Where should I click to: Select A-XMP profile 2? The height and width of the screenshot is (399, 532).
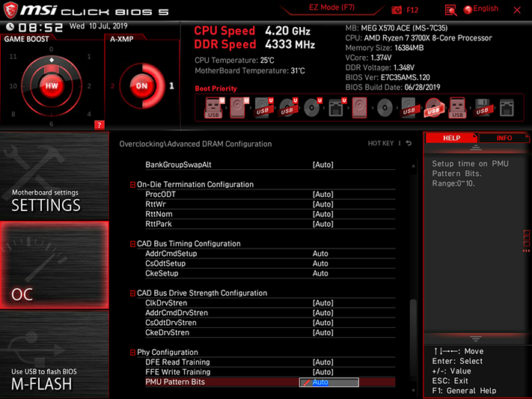pos(112,86)
